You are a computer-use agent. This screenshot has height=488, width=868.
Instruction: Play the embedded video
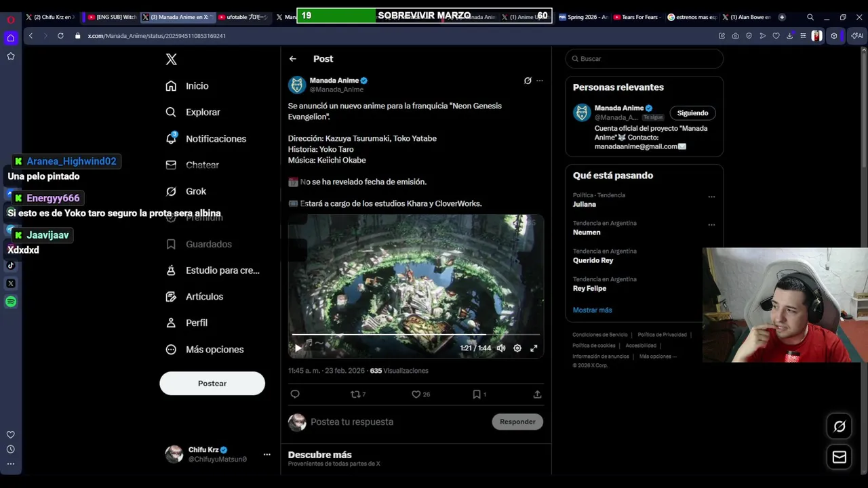coord(298,348)
